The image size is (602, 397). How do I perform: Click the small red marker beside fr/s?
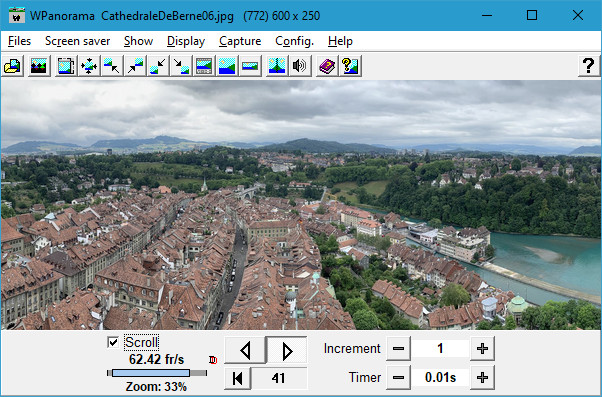point(213,360)
